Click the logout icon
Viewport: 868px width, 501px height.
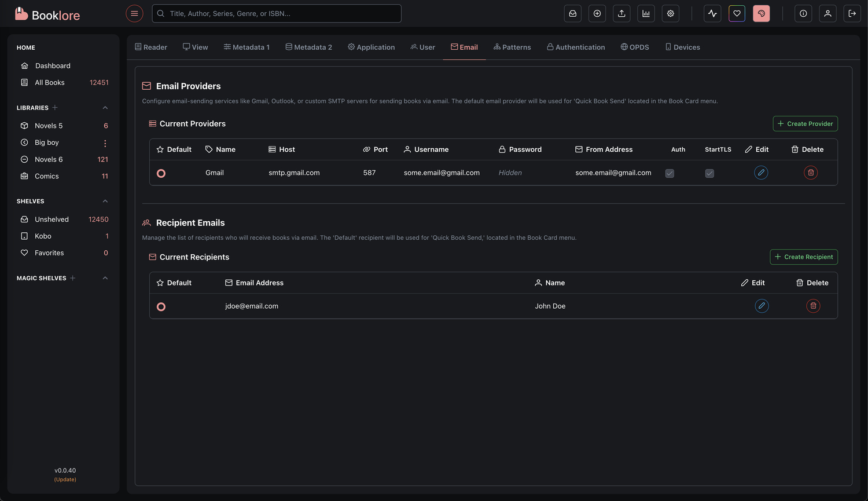point(852,13)
